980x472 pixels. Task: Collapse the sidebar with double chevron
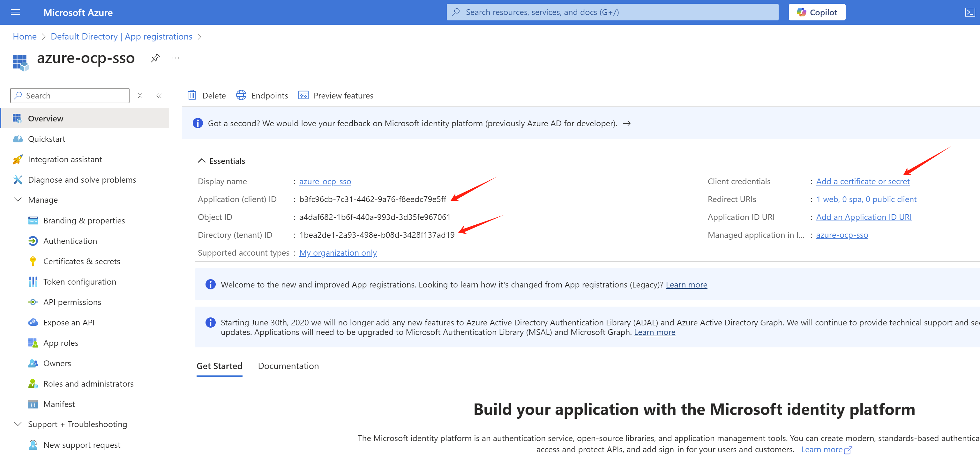tap(159, 96)
